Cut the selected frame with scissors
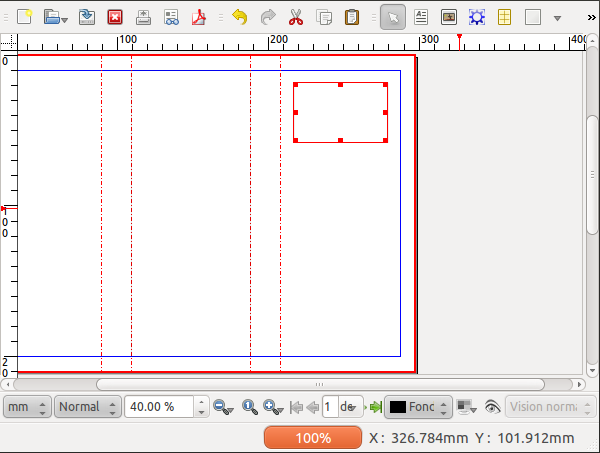The width and height of the screenshot is (600, 453). click(296, 17)
